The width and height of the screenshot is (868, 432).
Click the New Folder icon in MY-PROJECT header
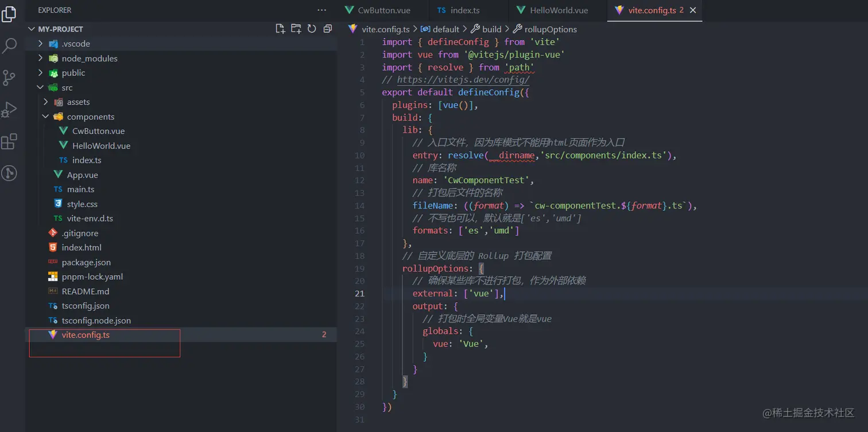coord(296,29)
